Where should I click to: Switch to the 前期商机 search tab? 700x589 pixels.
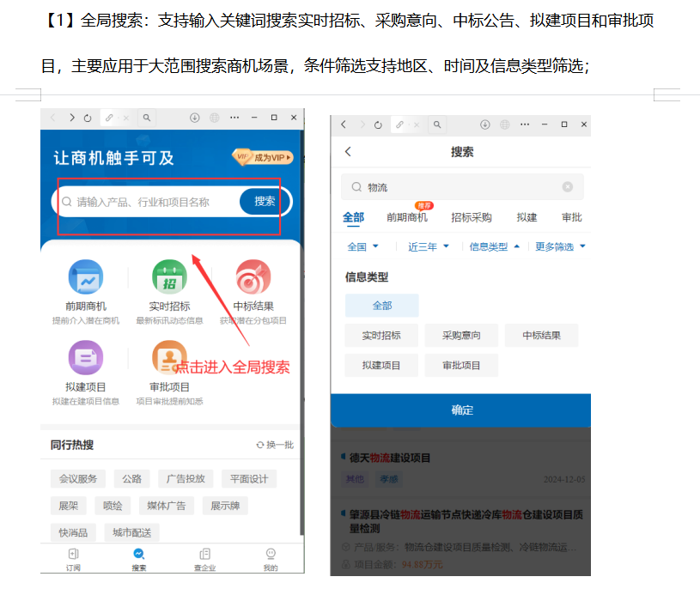[406, 217]
